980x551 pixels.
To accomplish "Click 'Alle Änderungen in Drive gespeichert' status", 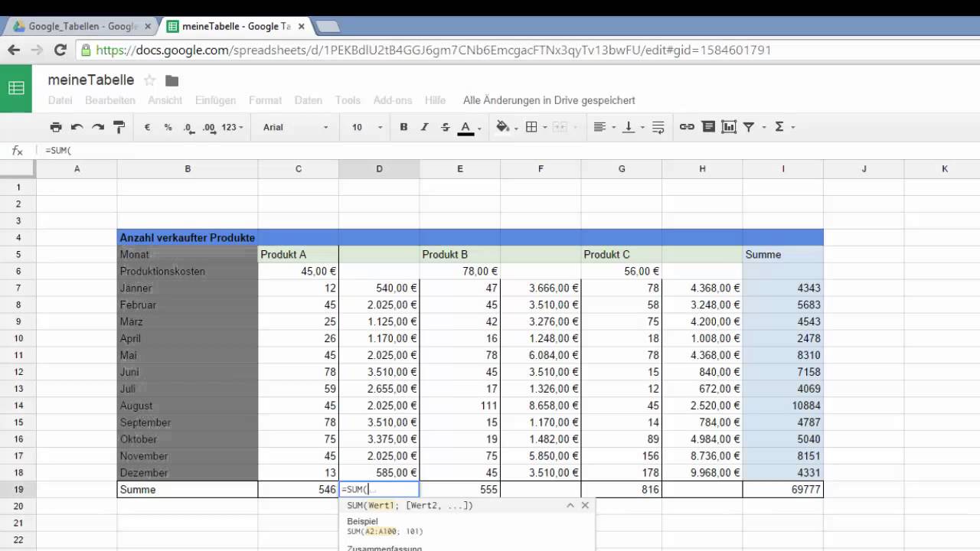I will (549, 100).
